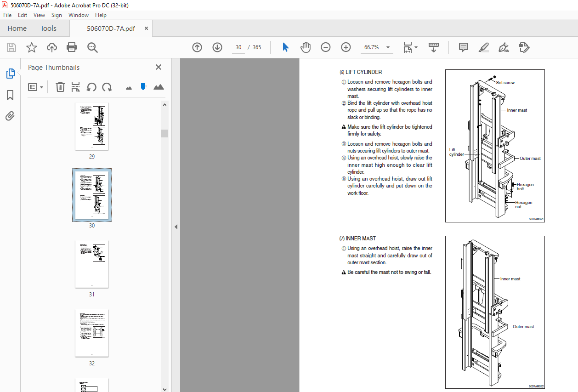Image resolution: width=578 pixels, height=392 pixels.
Task: Zoom in with plus icon
Action: pyautogui.click(x=346, y=47)
